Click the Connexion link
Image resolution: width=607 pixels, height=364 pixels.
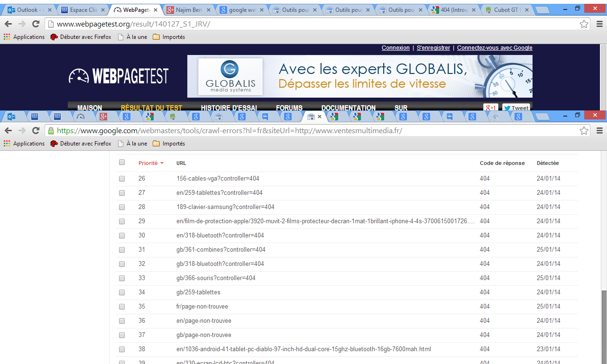pos(395,48)
